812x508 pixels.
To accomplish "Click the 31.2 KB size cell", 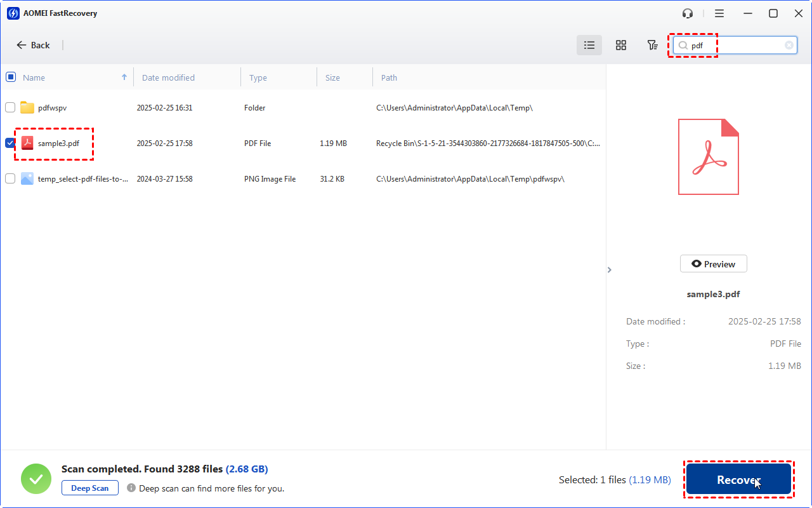I will coord(332,179).
